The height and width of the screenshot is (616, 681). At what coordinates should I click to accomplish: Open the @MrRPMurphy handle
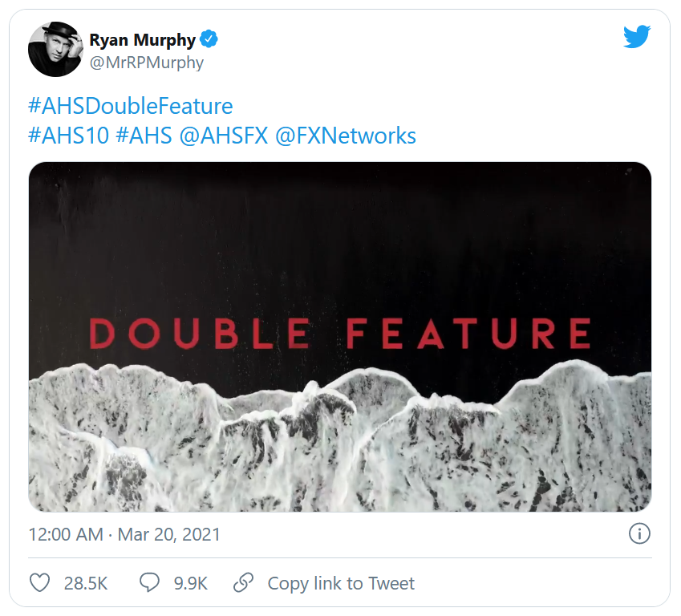[x=146, y=63]
